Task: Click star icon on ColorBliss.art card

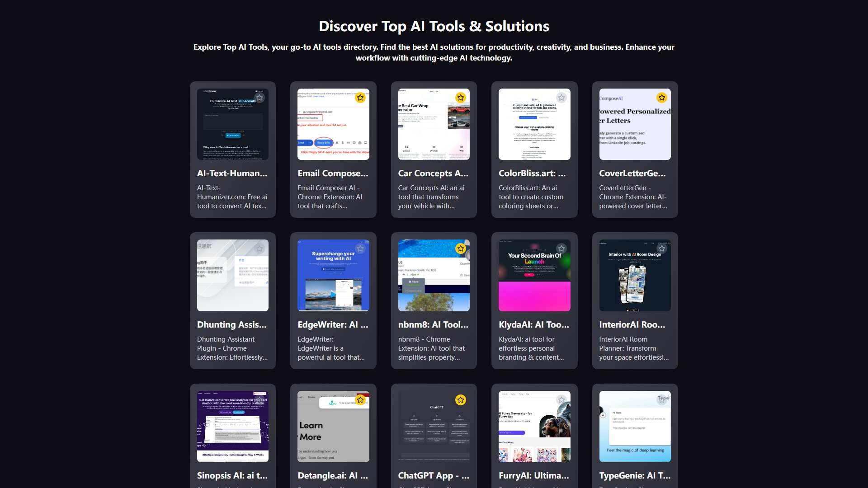Action: point(561,98)
